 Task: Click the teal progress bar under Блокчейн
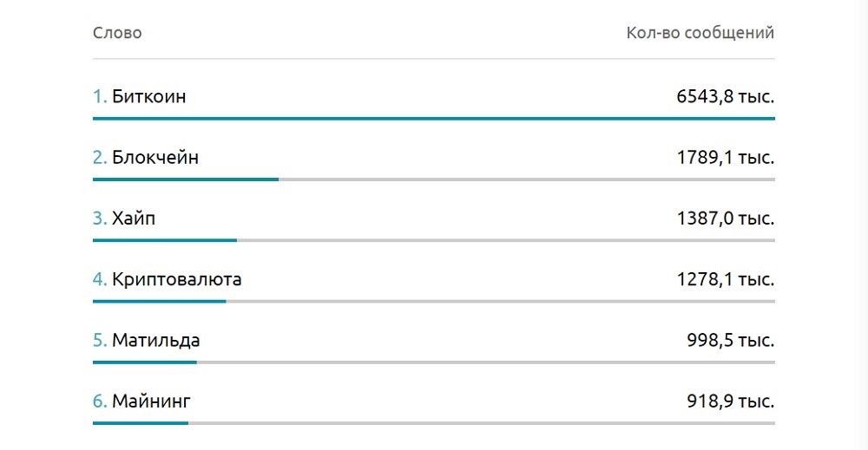(186, 179)
